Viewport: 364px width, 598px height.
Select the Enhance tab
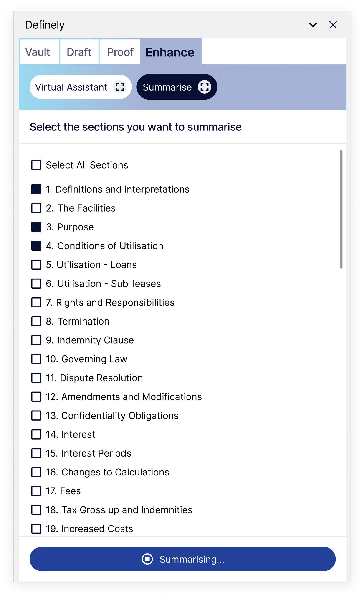click(x=170, y=52)
